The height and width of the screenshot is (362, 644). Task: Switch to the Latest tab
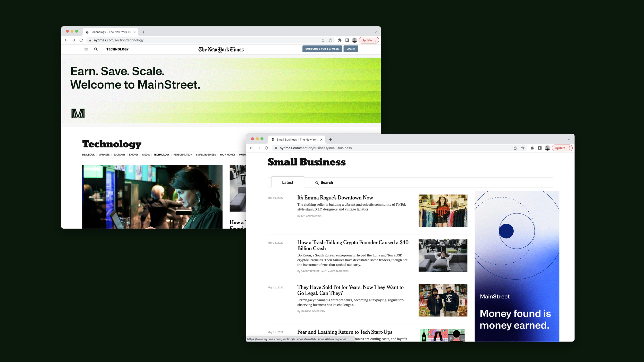click(287, 182)
